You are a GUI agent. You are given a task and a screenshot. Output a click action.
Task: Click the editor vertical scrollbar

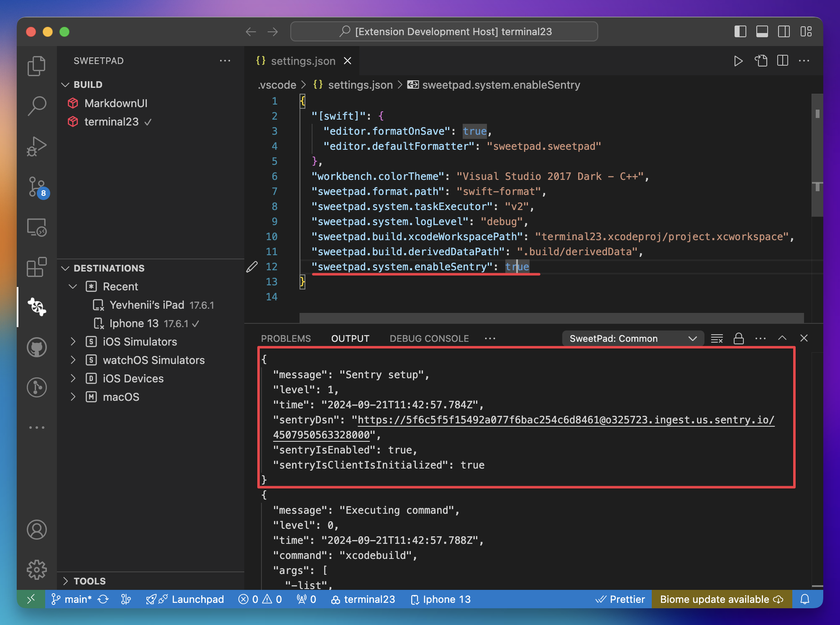817,155
